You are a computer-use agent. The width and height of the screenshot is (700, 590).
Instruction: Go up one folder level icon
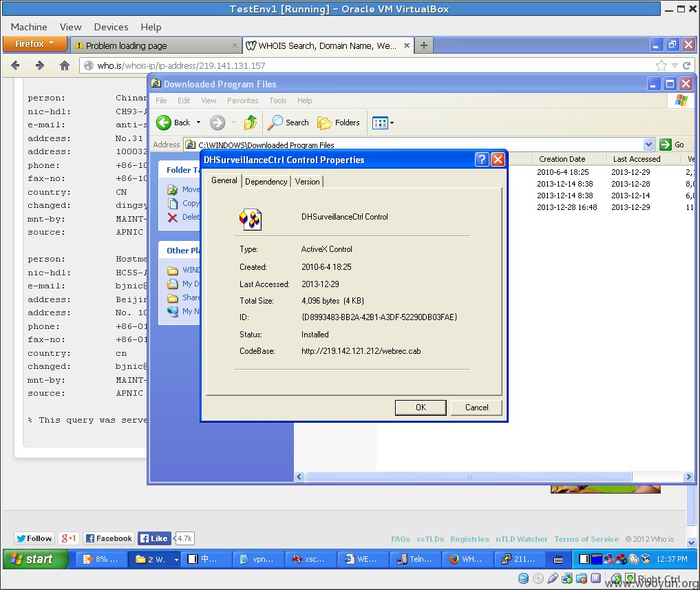coord(251,123)
